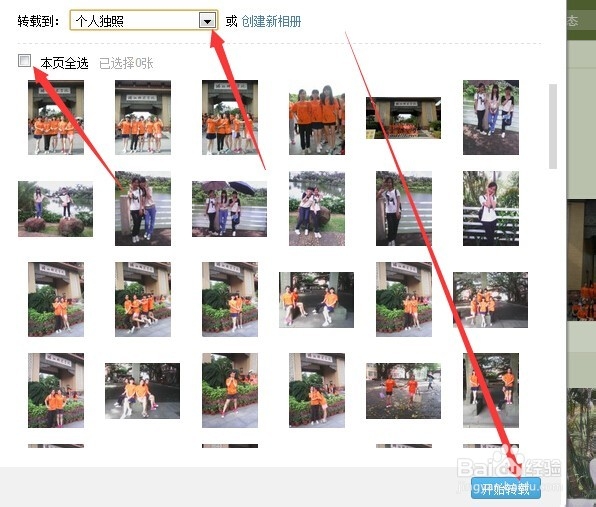
Task: Select third row landscape photo of girls sitting
Action: [x=316, y=300]
